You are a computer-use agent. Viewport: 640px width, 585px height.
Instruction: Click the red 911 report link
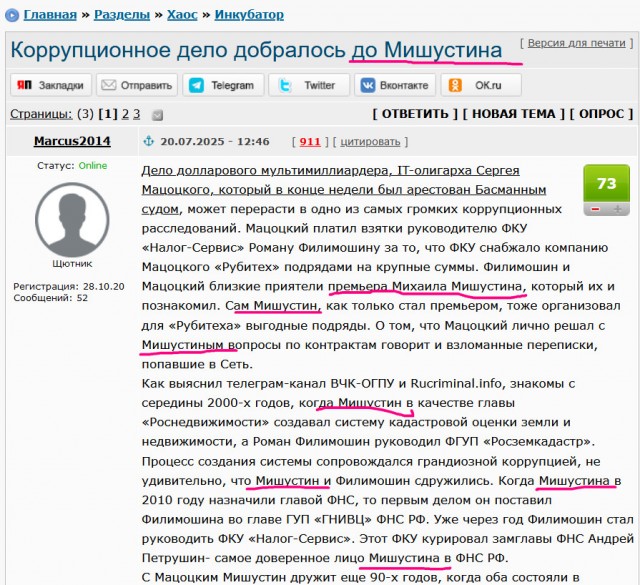(310, 141)
